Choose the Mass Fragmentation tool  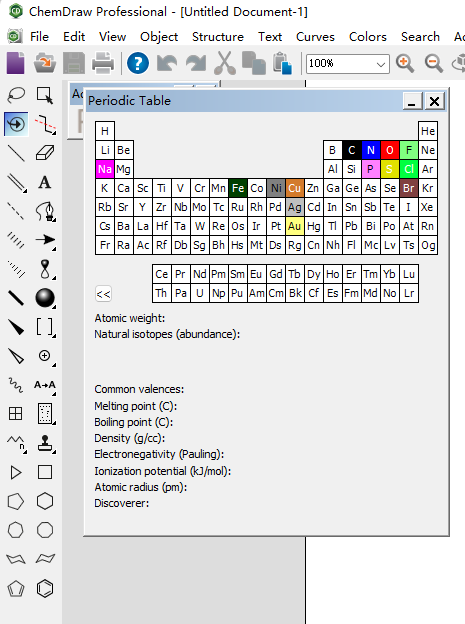tap(45, 124)
